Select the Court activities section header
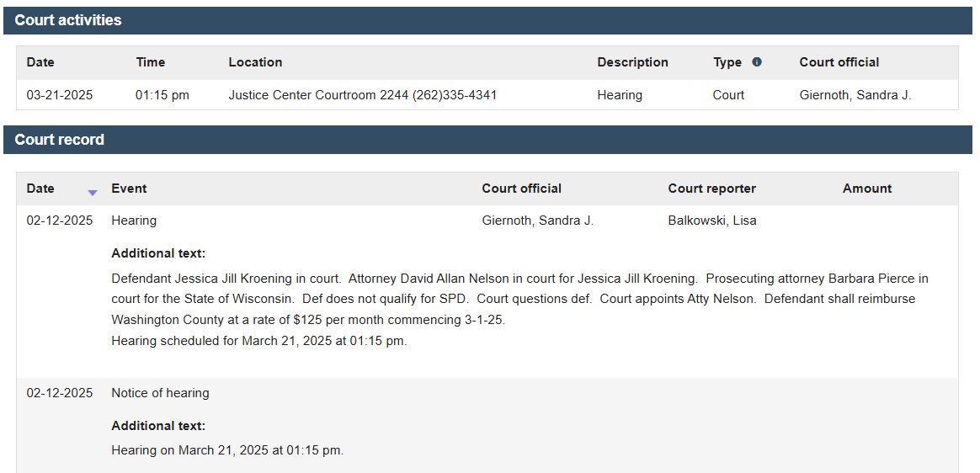Viewport: 980px width, 473px height. coord(487,20)
